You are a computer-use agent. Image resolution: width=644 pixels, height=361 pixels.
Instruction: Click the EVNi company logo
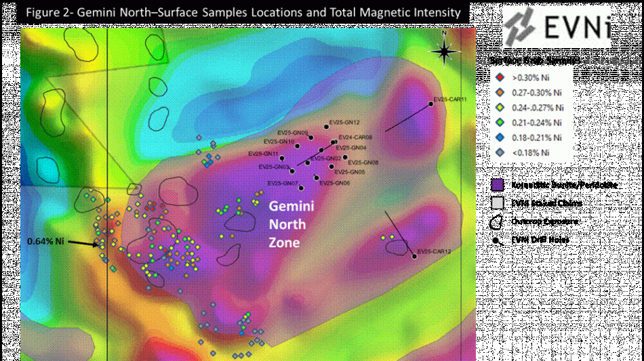pyautogui.click(x=556, y=27)
